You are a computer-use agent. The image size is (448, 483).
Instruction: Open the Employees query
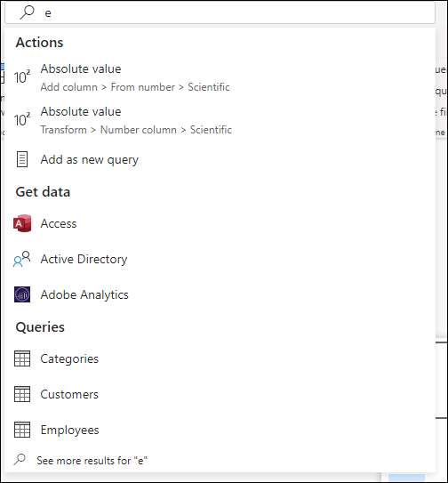[220, 430]
